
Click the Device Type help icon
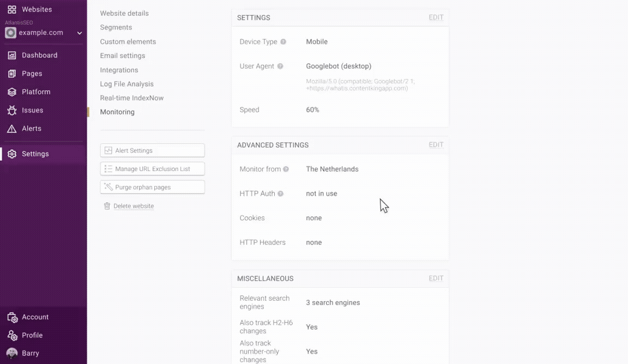(x=283, y=41)
